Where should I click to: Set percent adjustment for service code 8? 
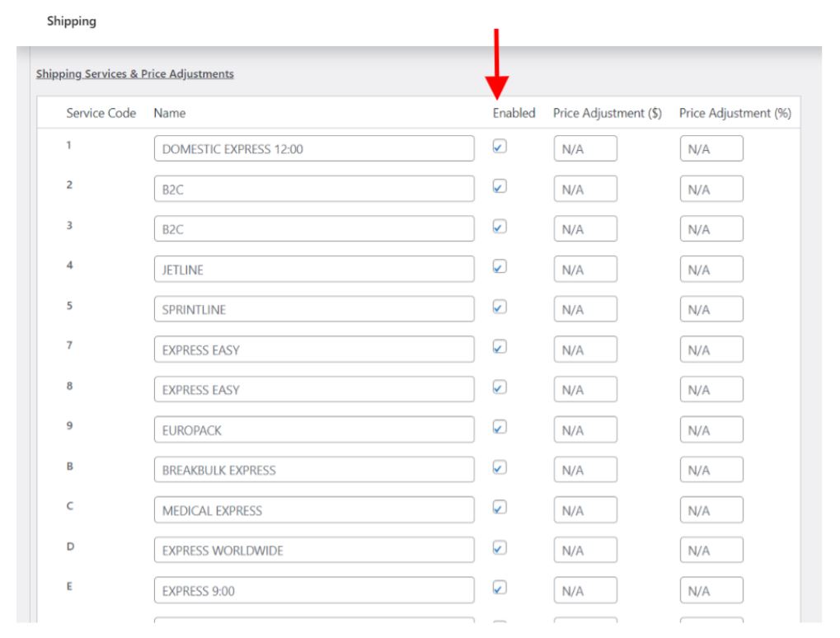[x=711, y=389]
